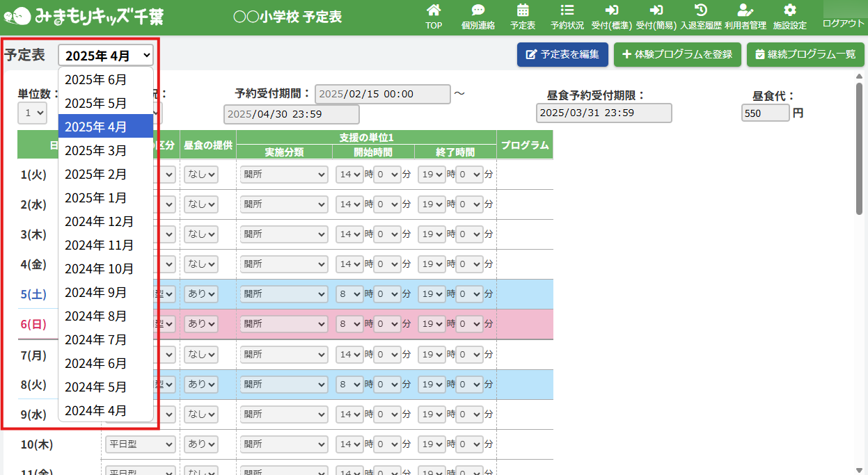Expand 実施分類 dropdown for 5(土)
The width and height of the screenshot is (868, 475).
[x=283, y=293]
